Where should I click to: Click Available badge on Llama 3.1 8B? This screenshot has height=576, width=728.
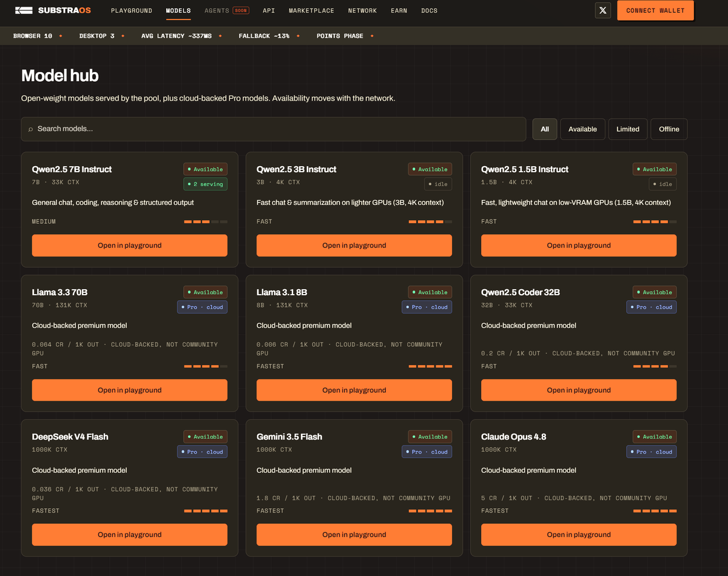[x=430, y=292]
